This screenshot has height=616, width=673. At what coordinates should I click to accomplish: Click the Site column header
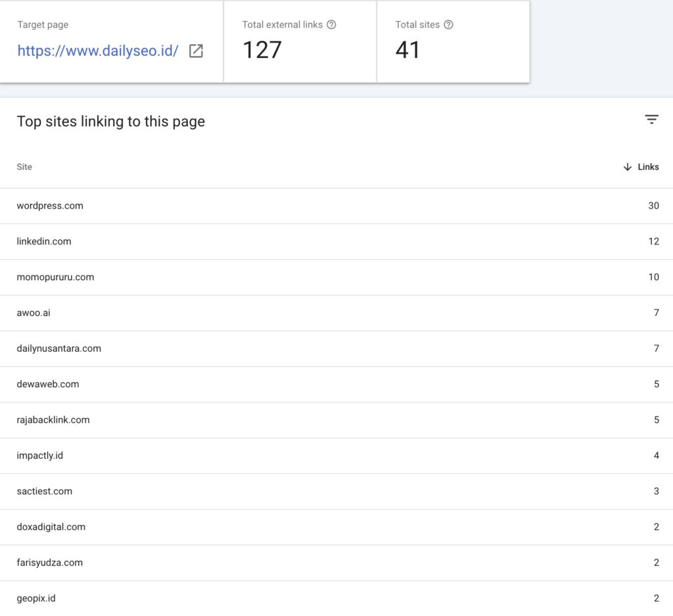[x=24, y=167]
